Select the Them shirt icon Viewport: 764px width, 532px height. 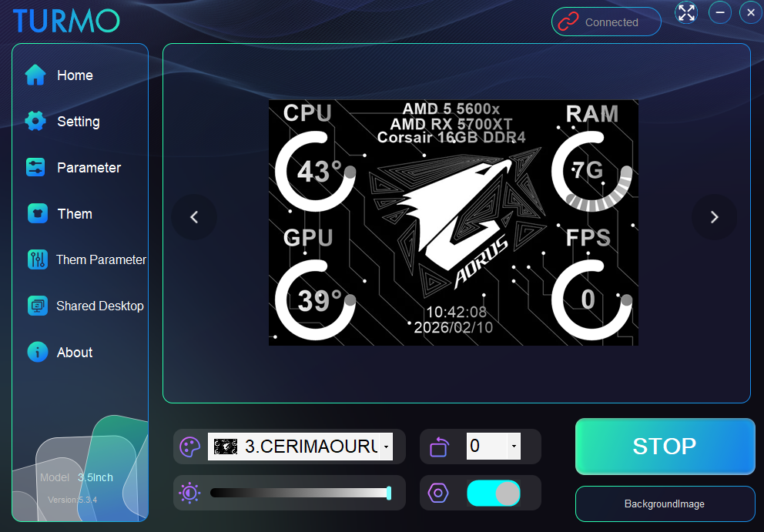(37, 213)
